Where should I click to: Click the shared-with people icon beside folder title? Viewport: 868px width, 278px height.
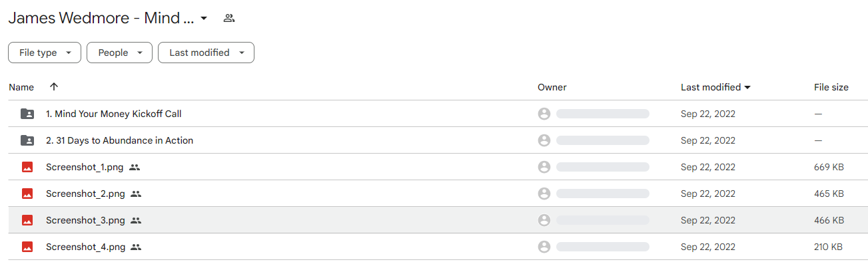tap(229, 18)
